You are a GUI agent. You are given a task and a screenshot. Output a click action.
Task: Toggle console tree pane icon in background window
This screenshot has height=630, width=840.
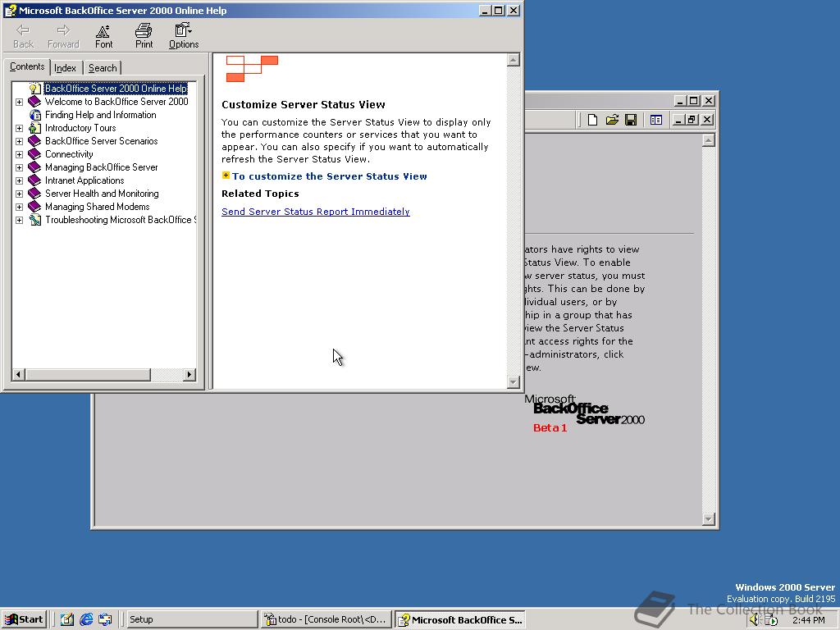(656, 120)
